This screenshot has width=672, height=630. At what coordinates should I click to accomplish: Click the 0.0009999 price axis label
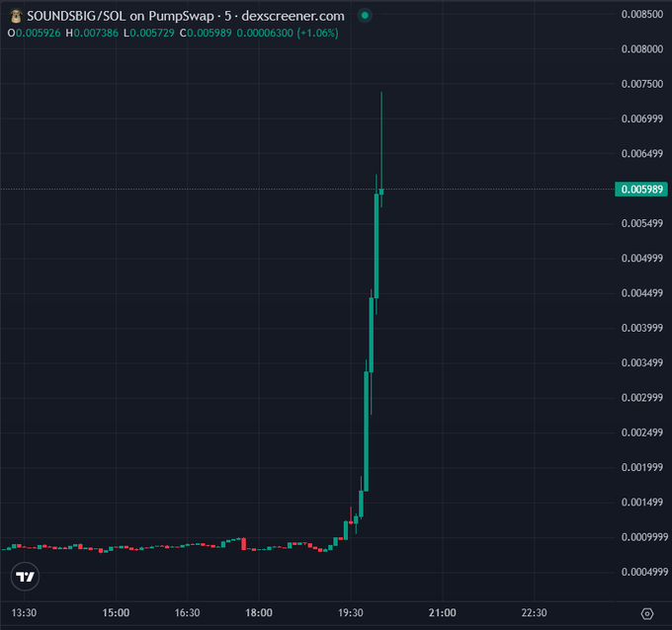(644, 537)
